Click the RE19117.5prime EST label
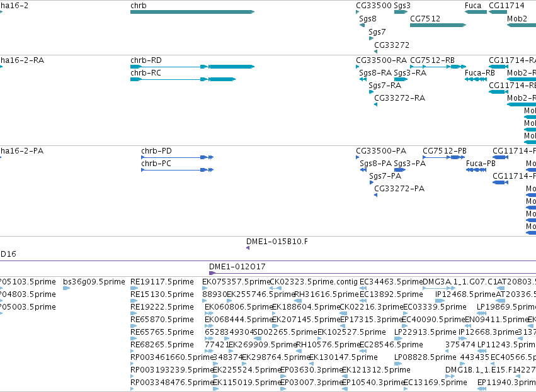The width and height of the screenshot is (536, 392). tap(162, 282)
